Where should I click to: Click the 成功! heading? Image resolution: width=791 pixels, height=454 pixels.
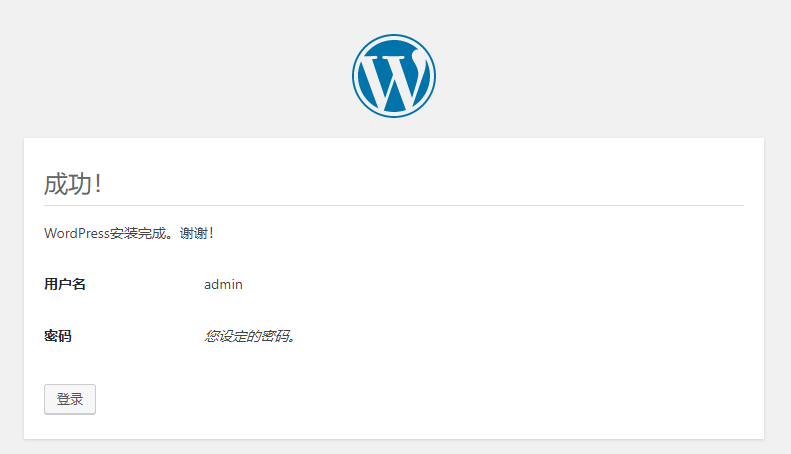pyautogui.click(x=73, y=184)
